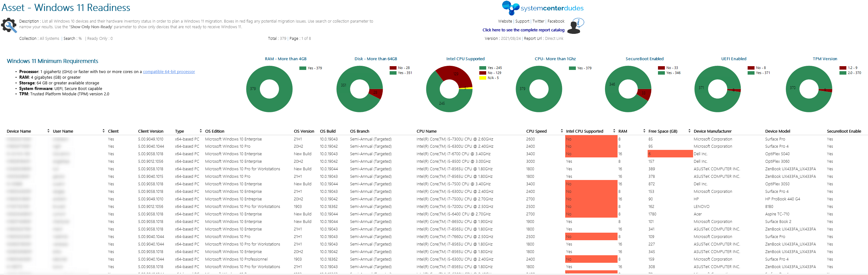
Task: Click green 370 area of TPM Version chart
Action: point(793,88)
